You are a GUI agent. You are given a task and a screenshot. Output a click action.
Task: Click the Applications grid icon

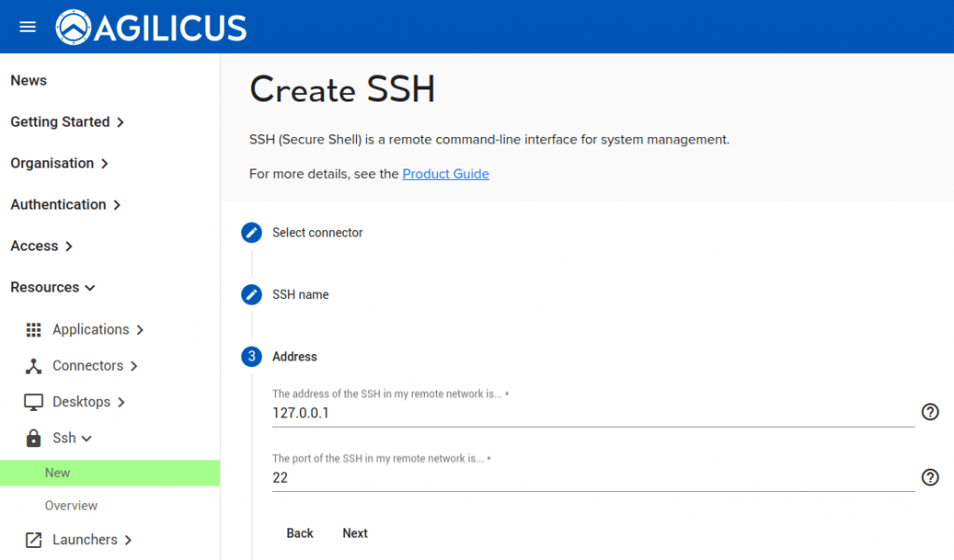[34, 330]
